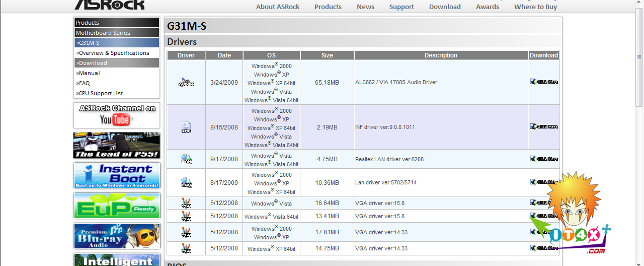This screenshot has width=644, height=266.
Task: Select G31M-S in sidebar
Action: point(117,43)
